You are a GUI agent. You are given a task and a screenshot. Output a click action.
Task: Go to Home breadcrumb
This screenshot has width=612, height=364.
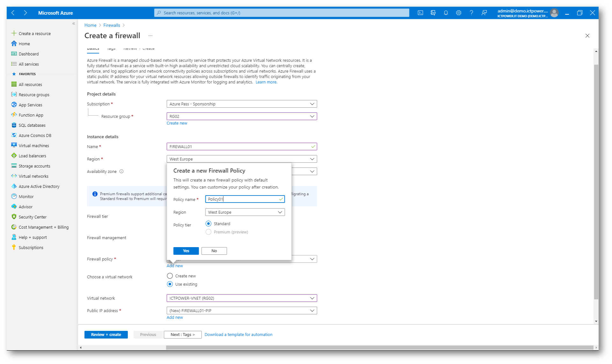coord(90,25)
